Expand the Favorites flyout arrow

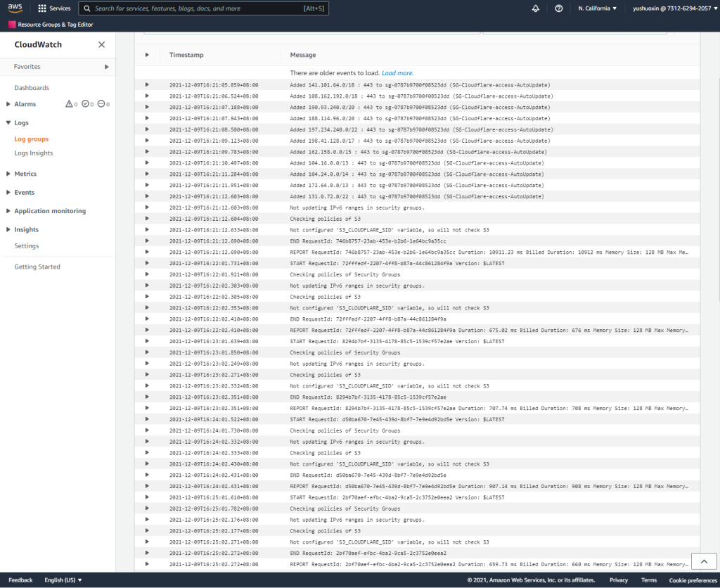[x=107, y=67]
